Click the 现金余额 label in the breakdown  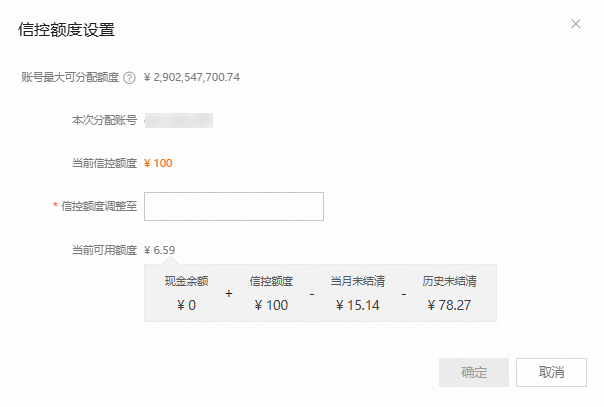click(185, 281)
